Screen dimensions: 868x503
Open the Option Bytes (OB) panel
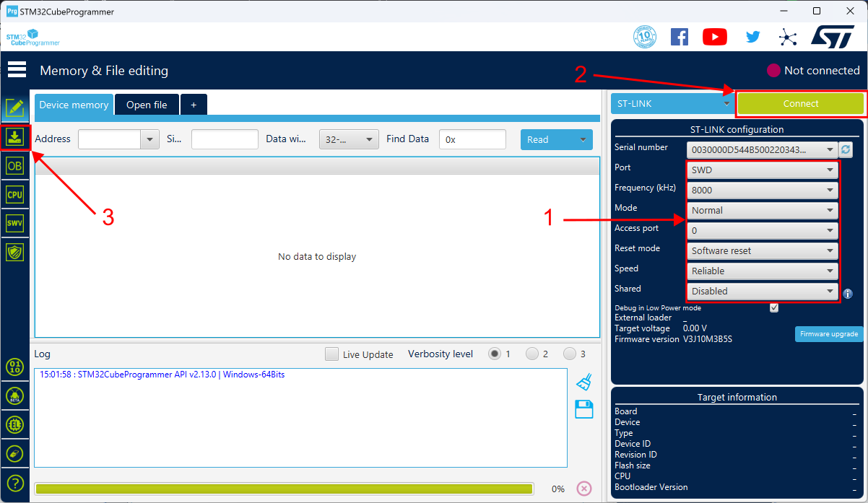(15, 166)
